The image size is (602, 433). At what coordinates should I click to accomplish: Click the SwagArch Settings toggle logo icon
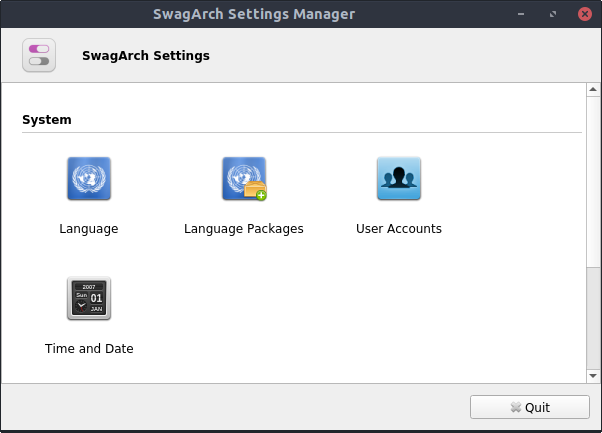pos(39,55)
